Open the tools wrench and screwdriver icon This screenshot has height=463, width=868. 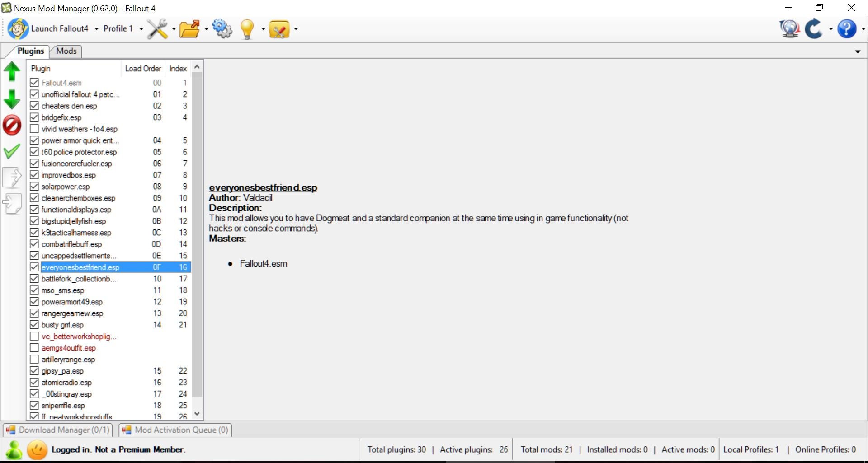click(158, 29)
